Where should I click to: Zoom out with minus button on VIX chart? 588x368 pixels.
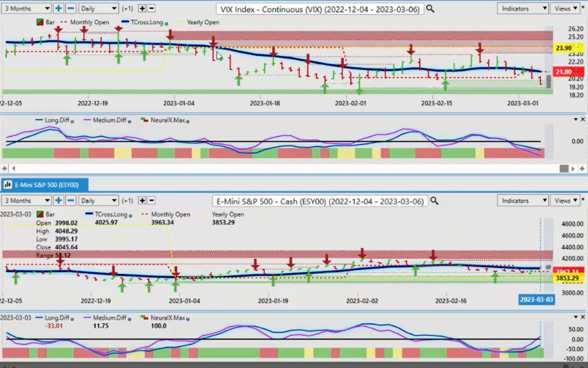pyautogui.click(x=71, y=8)
